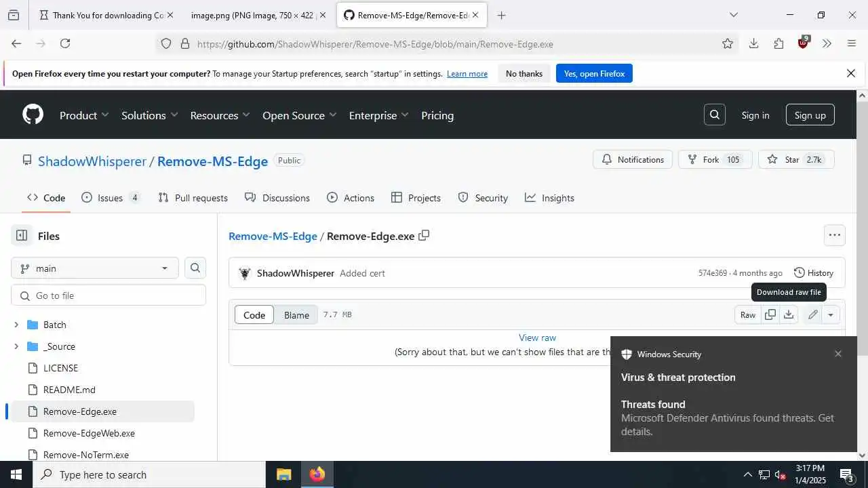Click tracking protection shield in address bar
The width and height of the screenshot is (868, 488).
(166, 44)
